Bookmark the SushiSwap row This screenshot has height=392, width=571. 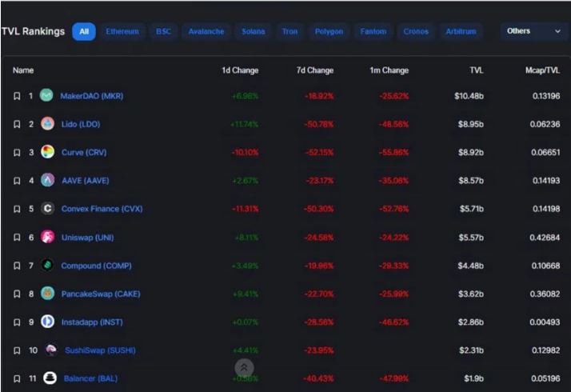[x=17, y=350]
